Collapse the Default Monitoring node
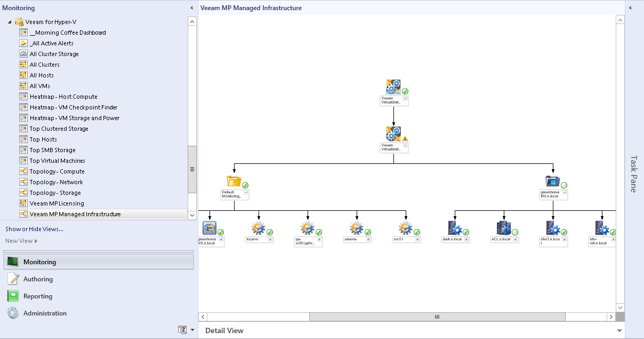This screenshot has width=644, height=339. (x=246, y=192)
